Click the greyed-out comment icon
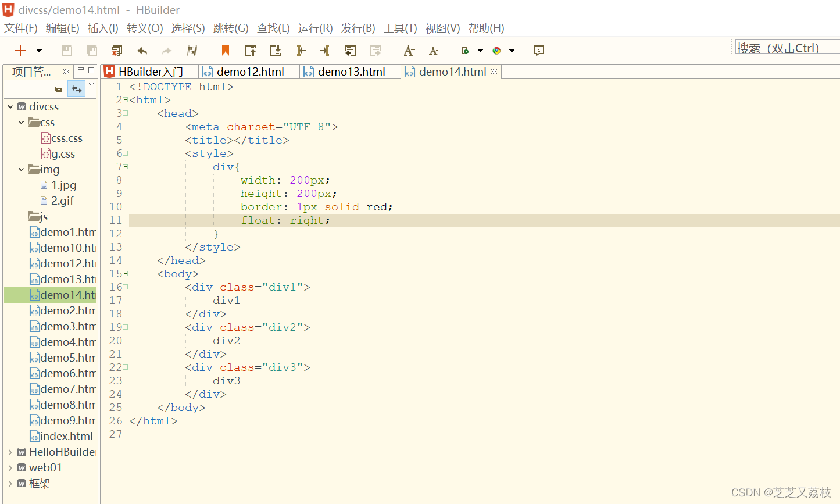 pos(376,51)
